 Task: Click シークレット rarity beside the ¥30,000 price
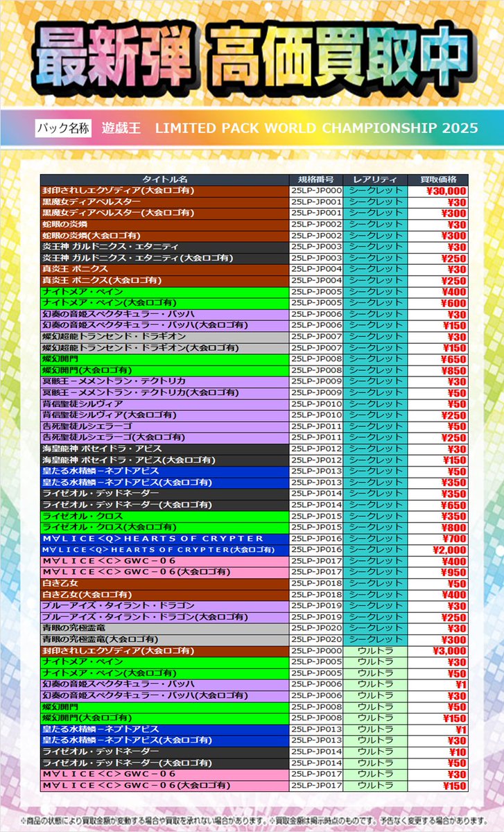point(374,191)
